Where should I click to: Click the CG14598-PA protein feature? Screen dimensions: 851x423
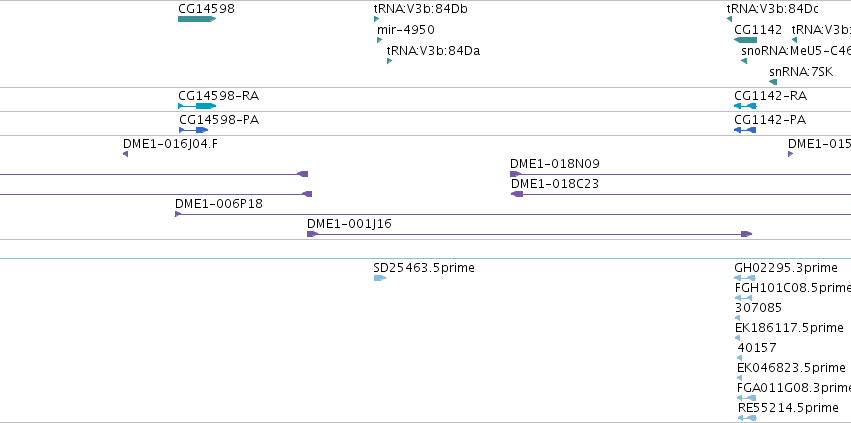[194, 130]
